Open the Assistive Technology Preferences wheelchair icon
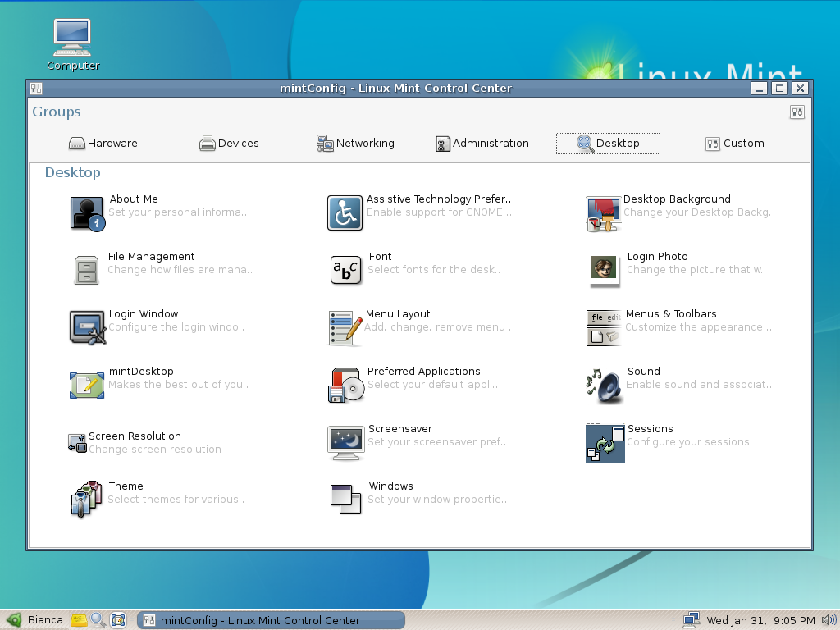840x630 pixels. [345, 212]
